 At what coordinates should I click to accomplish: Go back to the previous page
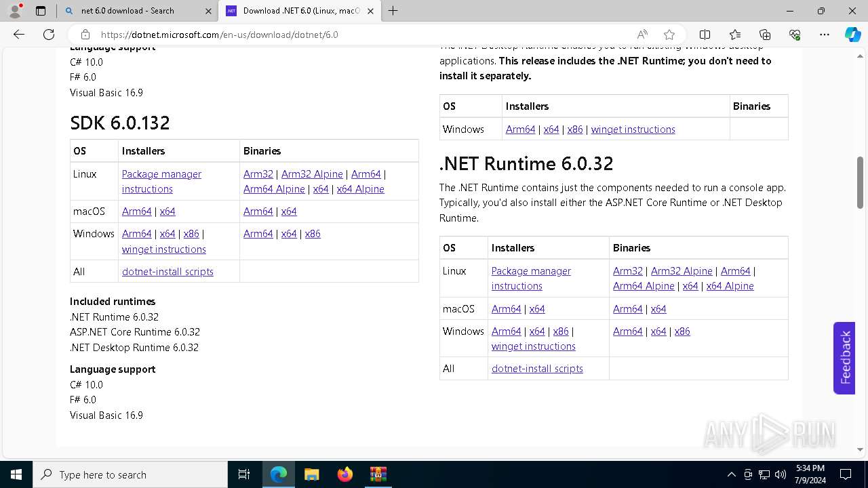19,35
